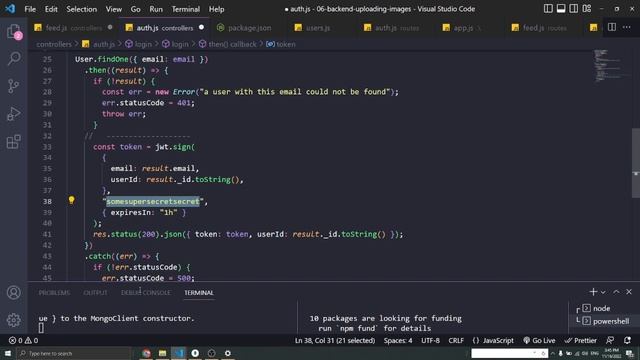The height and width of the screenshot is (360, 640).
Task: Toggle primary side bar layout icon
Action: coord(548,9)
